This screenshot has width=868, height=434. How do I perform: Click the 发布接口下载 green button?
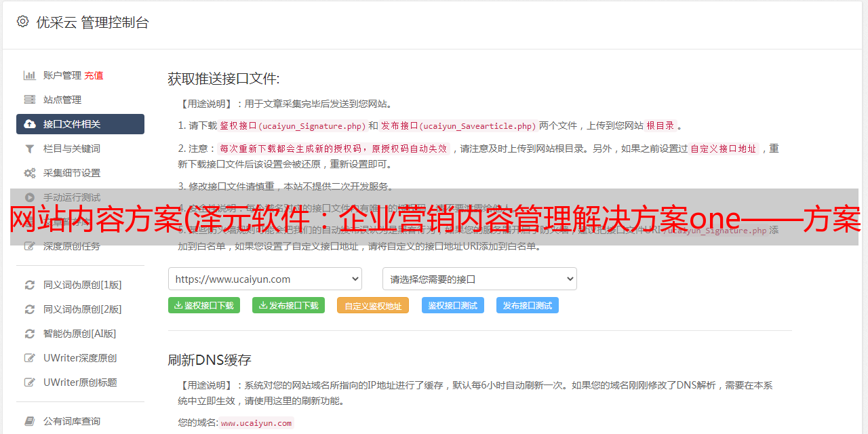click(x=288, y=305)
